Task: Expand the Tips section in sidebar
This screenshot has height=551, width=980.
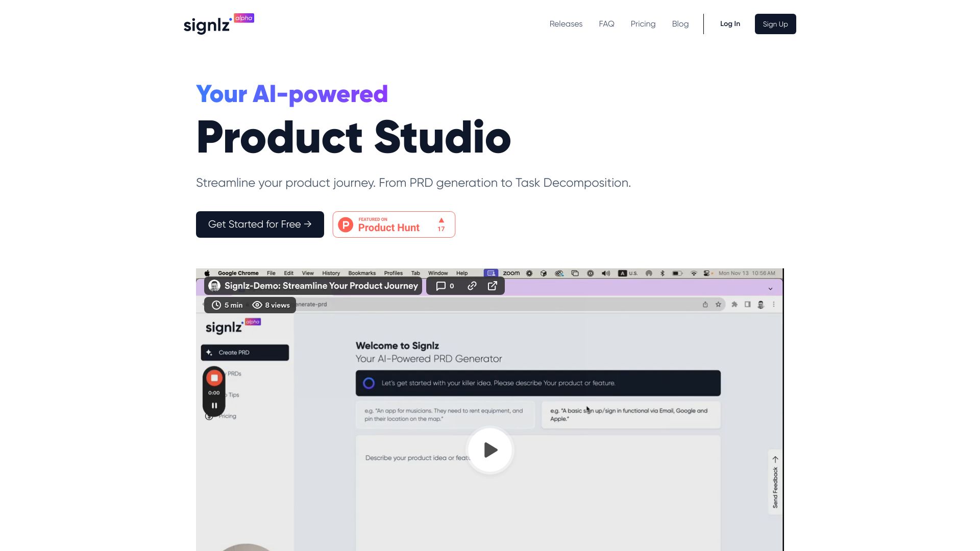Action: coord(234,394)
